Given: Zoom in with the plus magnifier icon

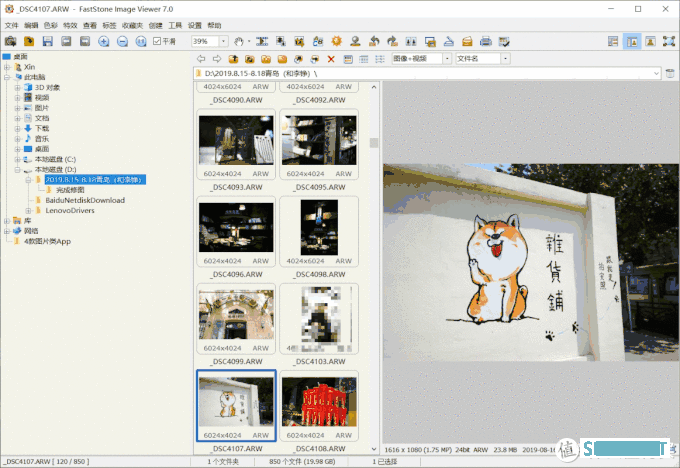Looking at the screenshot, I should click(x=104, y=41).
